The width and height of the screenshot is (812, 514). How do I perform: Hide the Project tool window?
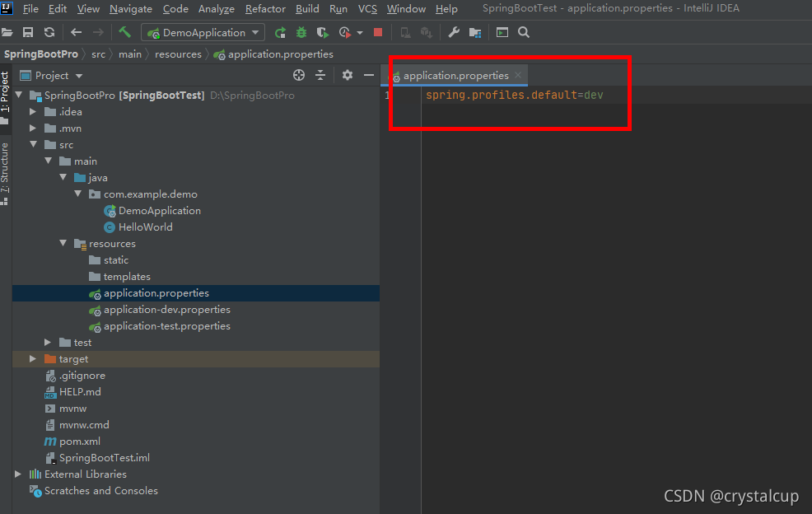[369, 75]
